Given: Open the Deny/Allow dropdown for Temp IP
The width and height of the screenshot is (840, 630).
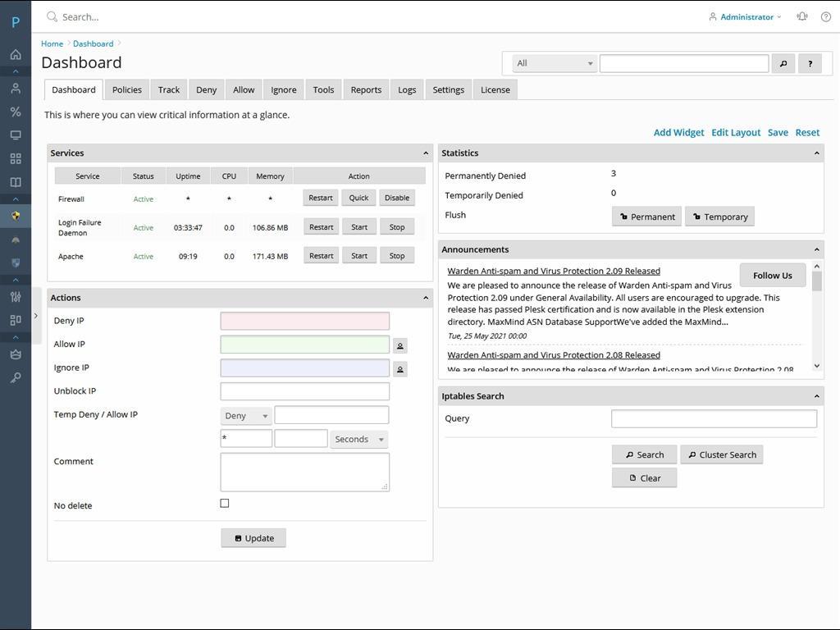Looking at the screenshot, I should pyautogui.click(x=246, y=416).
